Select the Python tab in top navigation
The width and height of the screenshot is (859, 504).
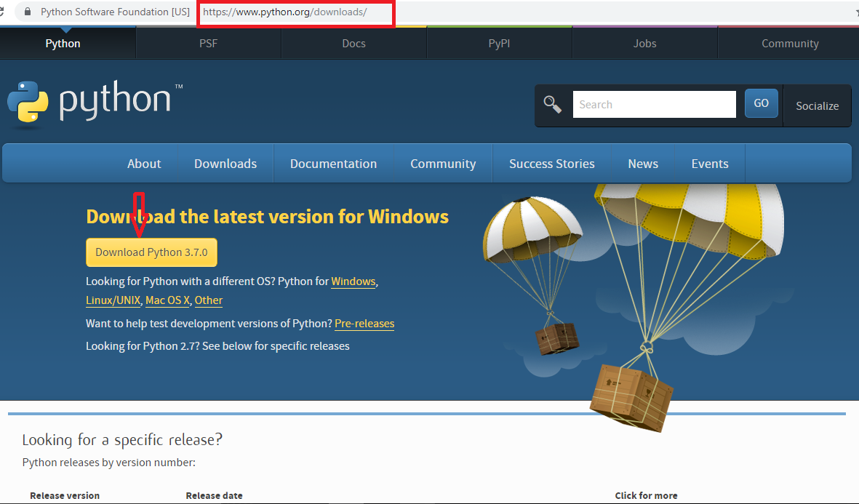click(x=63, y=43)
